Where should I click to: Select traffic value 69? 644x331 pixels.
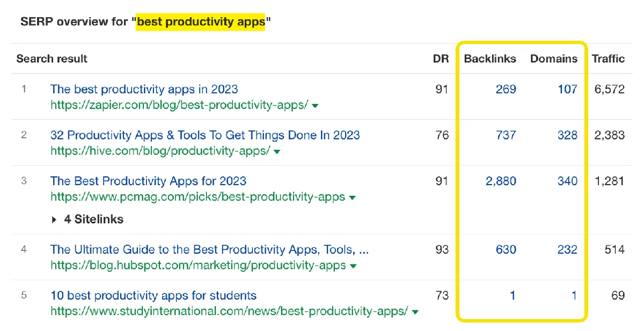click(x=618, y=296)
